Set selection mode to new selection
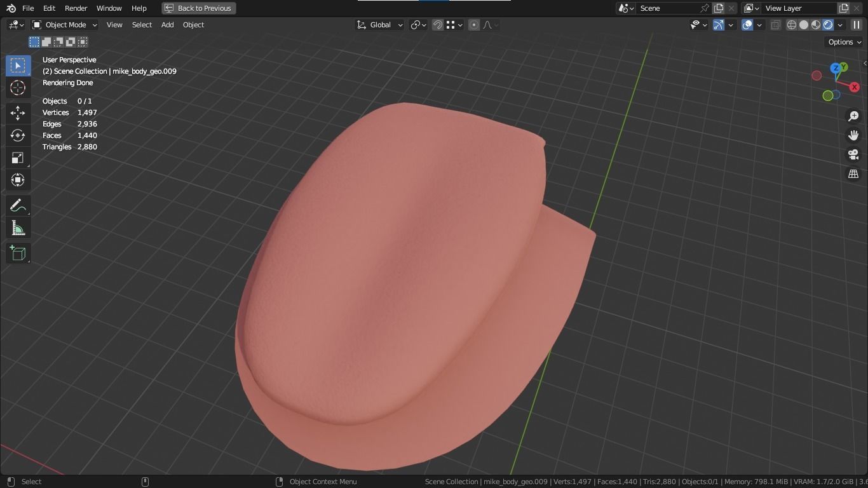Image resolution: width=868 pixels, height=488 pixels. pyautogui.click(x=34, y=42)
